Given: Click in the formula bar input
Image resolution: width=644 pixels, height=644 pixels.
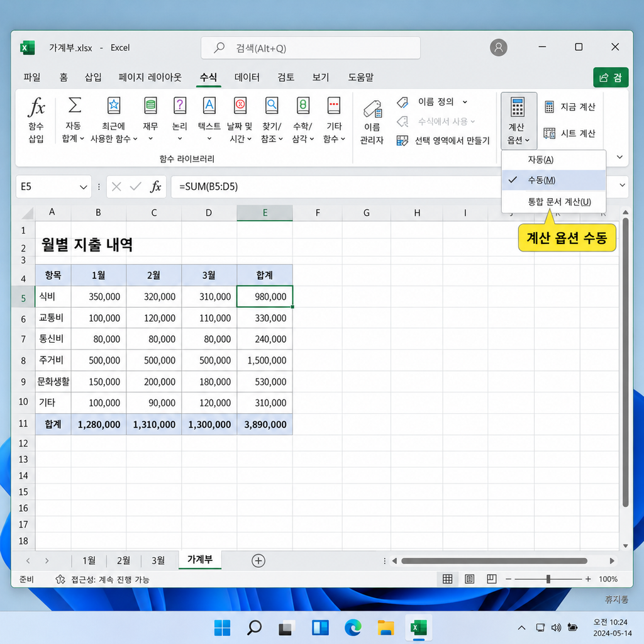Looking at the screenshot, I should pyautogui.click(x=335, y=186).
